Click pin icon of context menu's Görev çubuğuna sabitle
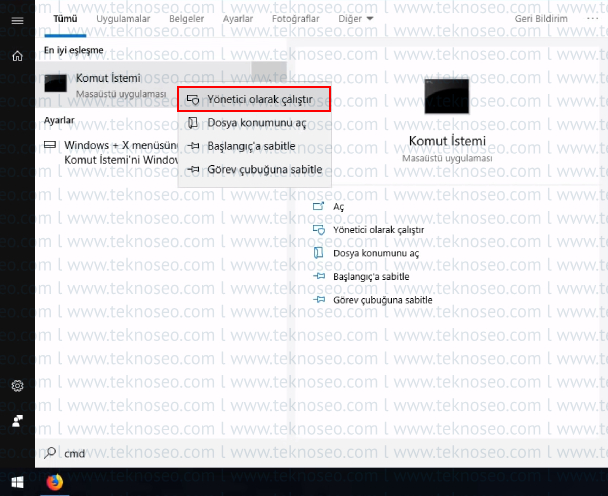 (193, 169)
